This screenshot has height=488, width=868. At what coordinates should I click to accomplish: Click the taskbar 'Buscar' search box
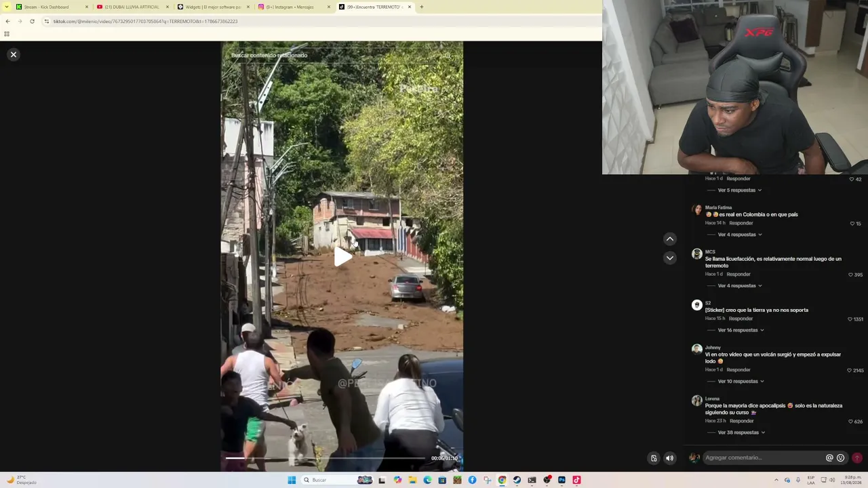click(338, 480)
